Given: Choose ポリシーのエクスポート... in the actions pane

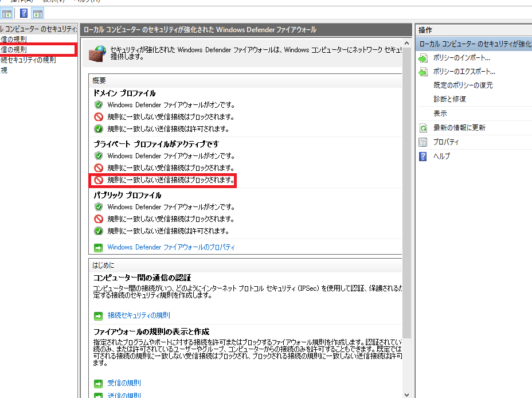Looking at the screenshot, I should pyautogui.click(x=464, y=72).
